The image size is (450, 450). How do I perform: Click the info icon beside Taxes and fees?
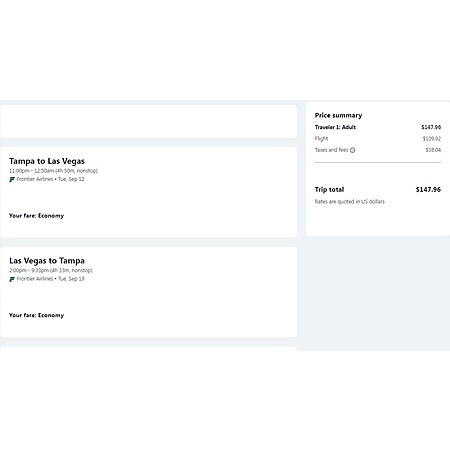(x=352, y=150)
